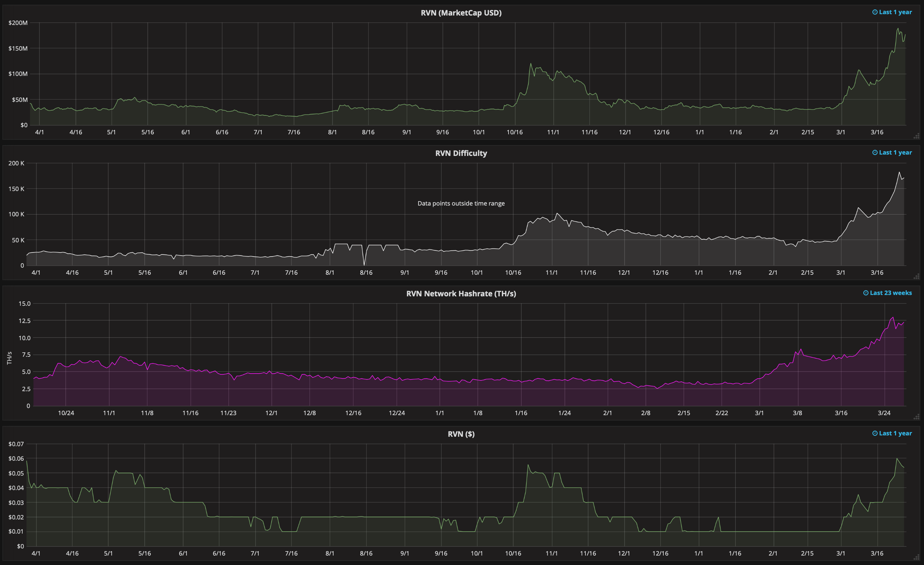Screen dimensions: 924x565
Task: Click the $0.05 price axis label
Action: coord(16,474)
